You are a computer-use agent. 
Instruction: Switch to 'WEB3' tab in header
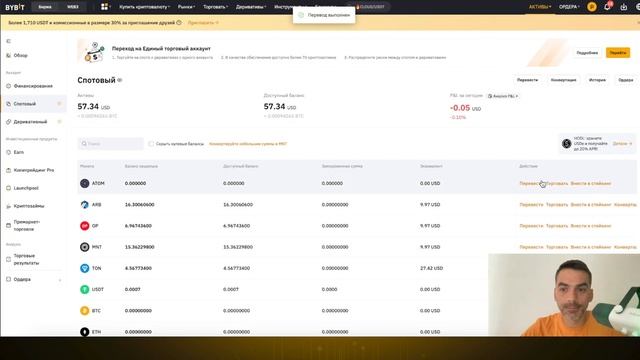click(73, 7)
